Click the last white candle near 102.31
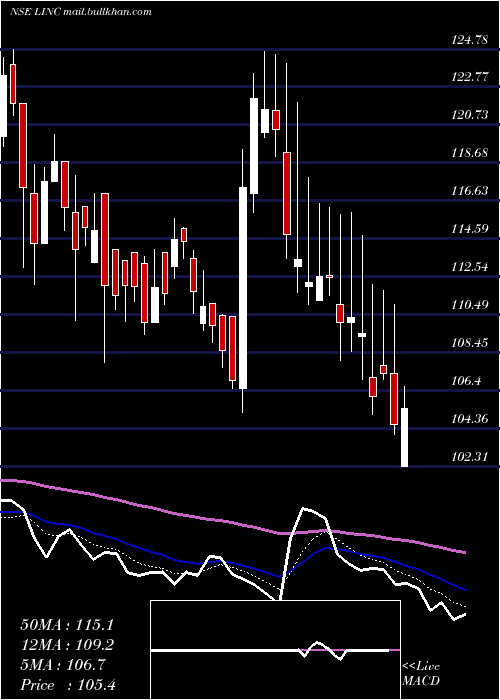Viewport: 500px width, 700px height. pos(404,437)
